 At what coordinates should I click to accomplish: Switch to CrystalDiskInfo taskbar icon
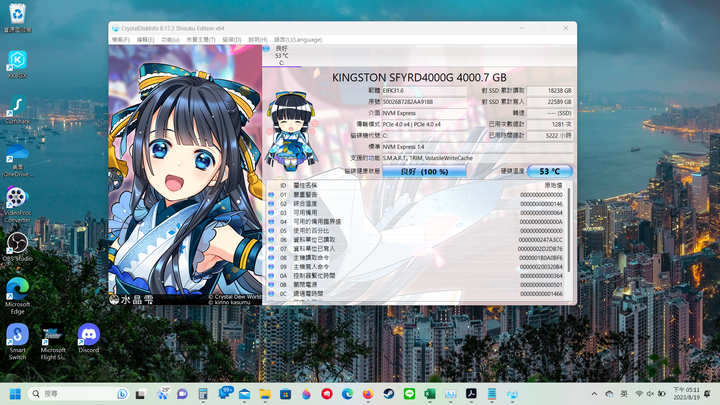(x=512, y=394)
